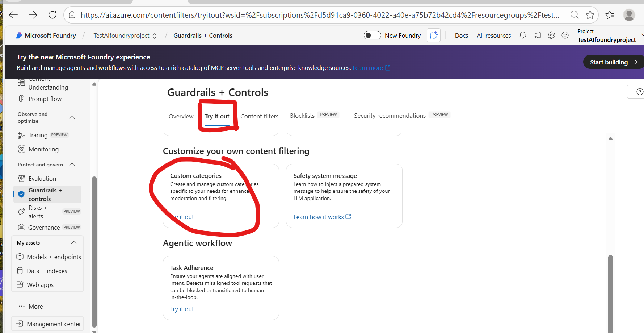Click the Agentic workflow heading
Image resolution: width=644 pixels, height=333 pixels.
[197, 243]
